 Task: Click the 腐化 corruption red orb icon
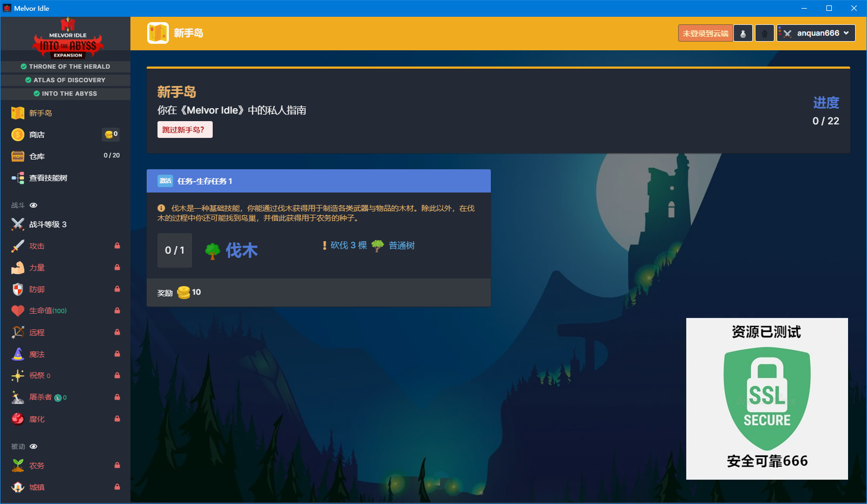pos(18,419)
